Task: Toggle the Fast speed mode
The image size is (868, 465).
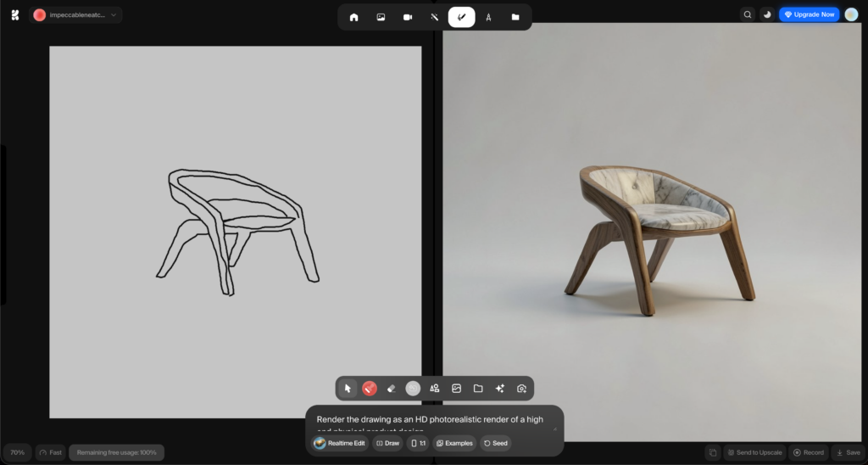Action: click(x=51, y=452)
